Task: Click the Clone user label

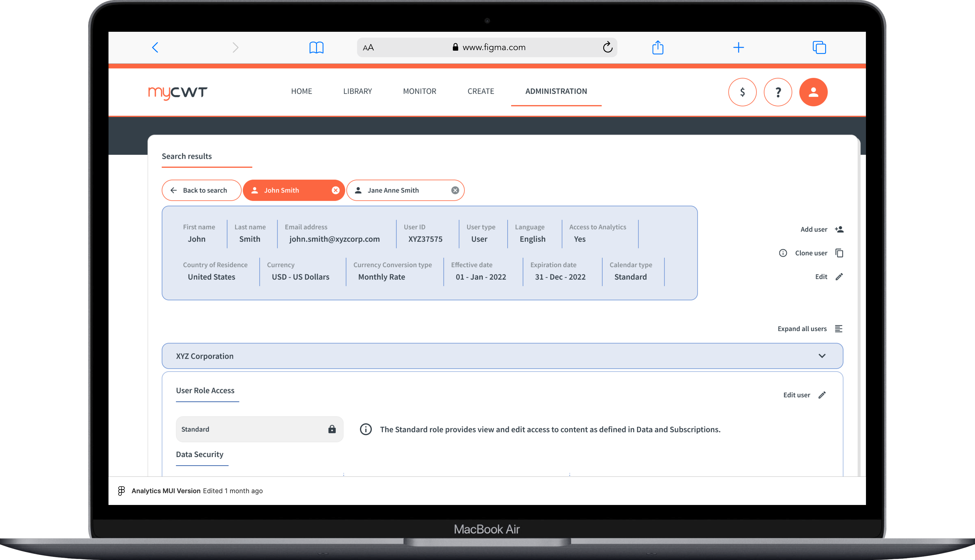Action: pyautogui.click(x=811, y=253)
